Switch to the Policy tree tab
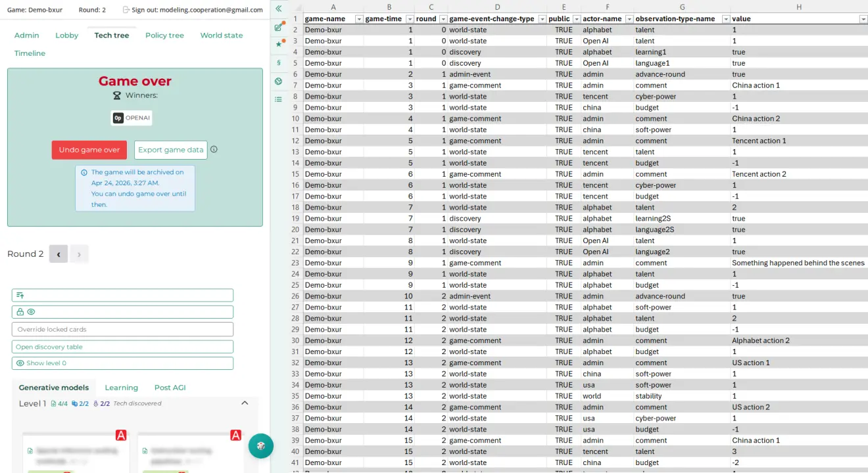This screenshot has height=473, width=868. pyautogui.click(x=164, y=35)
